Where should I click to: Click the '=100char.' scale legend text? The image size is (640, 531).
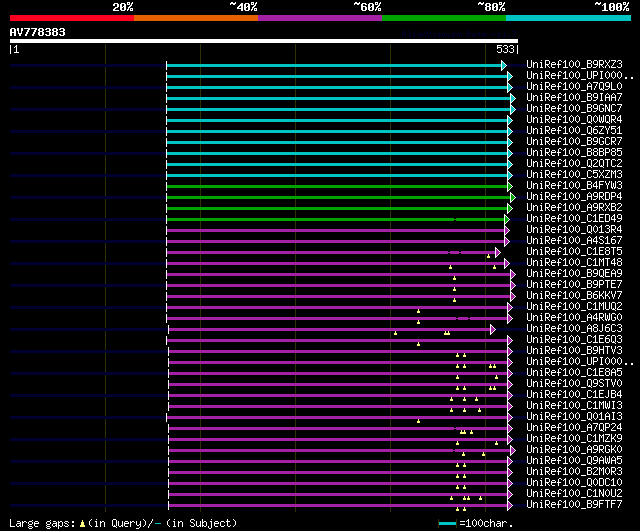[x=486, y=523]
